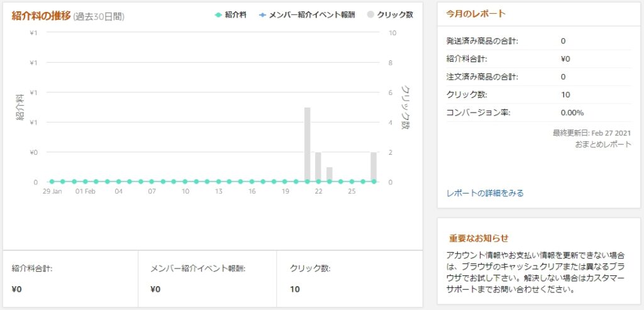Select the click bar above 22

point(318,167)
